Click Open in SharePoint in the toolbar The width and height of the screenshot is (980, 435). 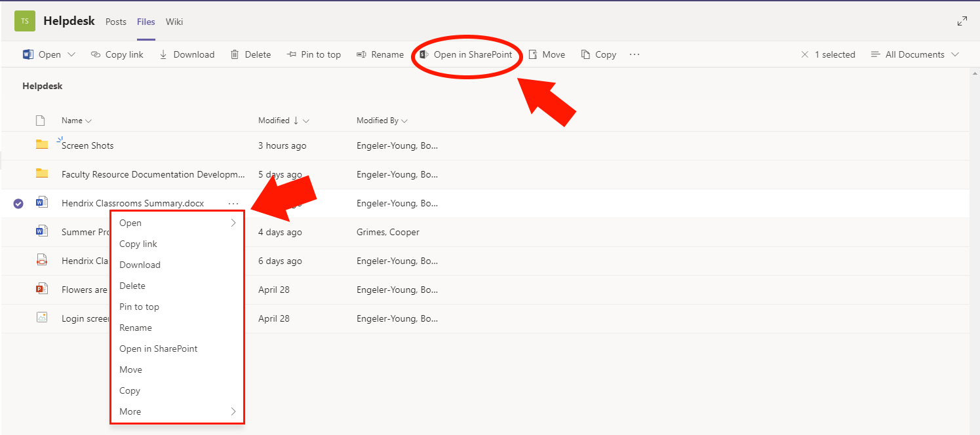pos(466,54)
